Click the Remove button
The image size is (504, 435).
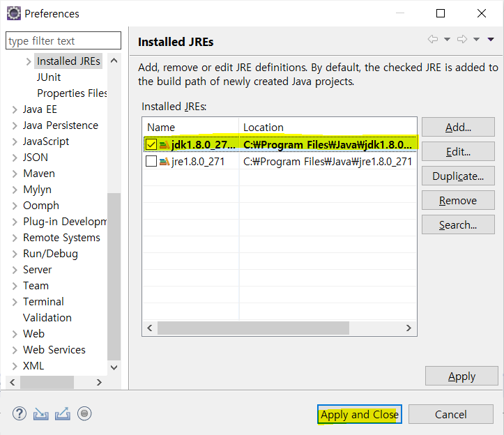coord(458,200)
